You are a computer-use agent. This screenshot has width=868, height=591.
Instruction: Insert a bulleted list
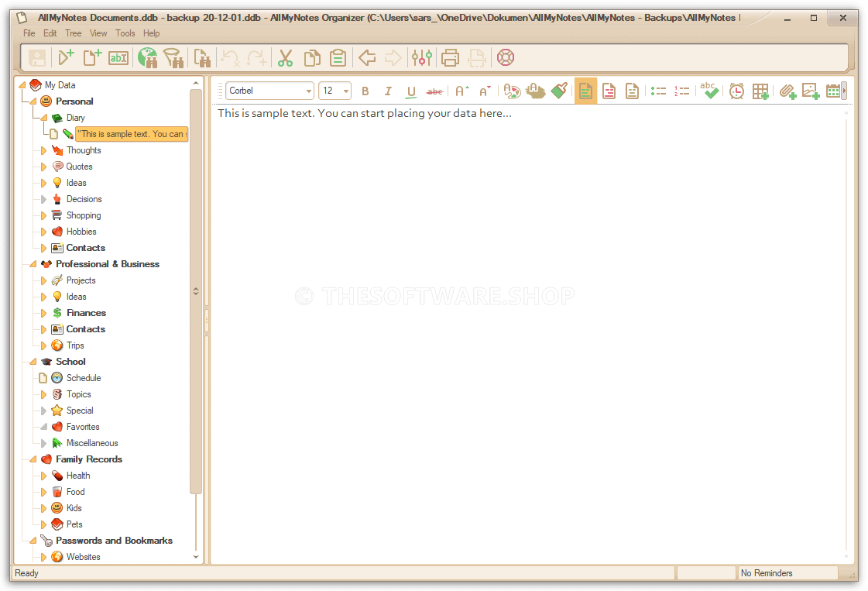coord(658,91)
